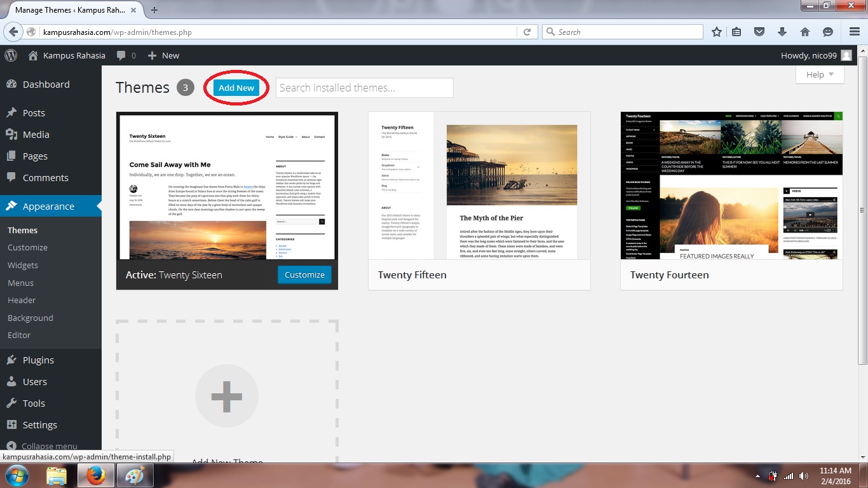
Task: Open a new browser tab
Action: point(154,10)
